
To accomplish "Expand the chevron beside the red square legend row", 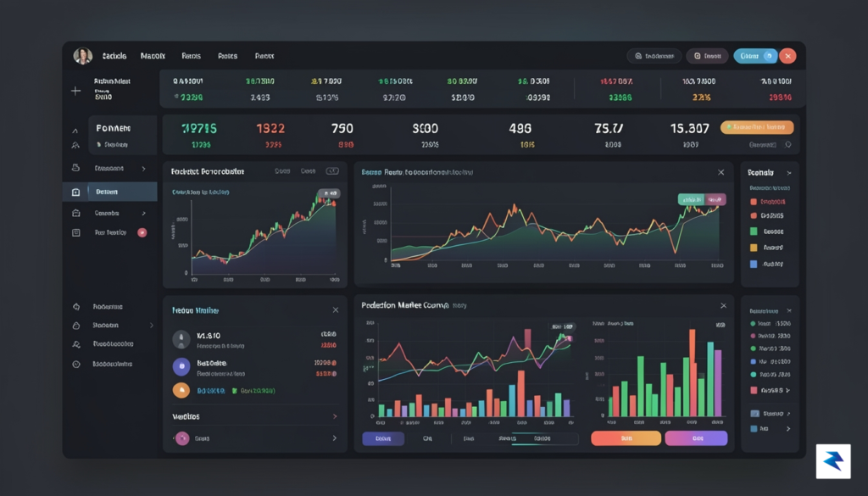I will click(x=788, y=390).
